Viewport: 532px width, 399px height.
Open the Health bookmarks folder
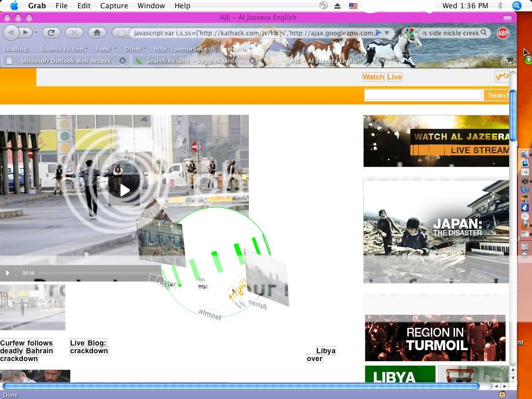coord(240,49)
